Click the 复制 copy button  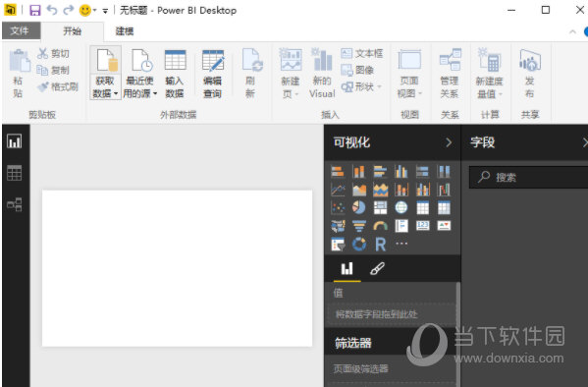tap(53, 70)
